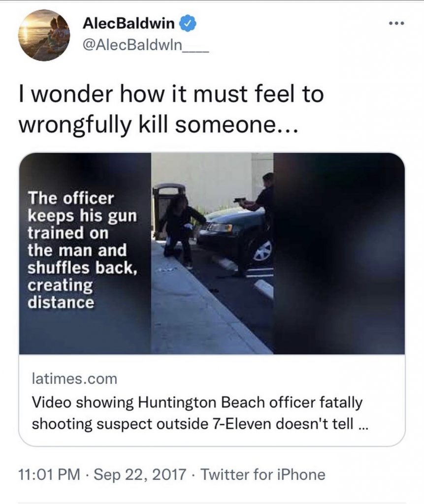Image resolution: width=424 pixels, height=504 pixels.
Task: Click the white area of link card footer
Action: (212, 400)
